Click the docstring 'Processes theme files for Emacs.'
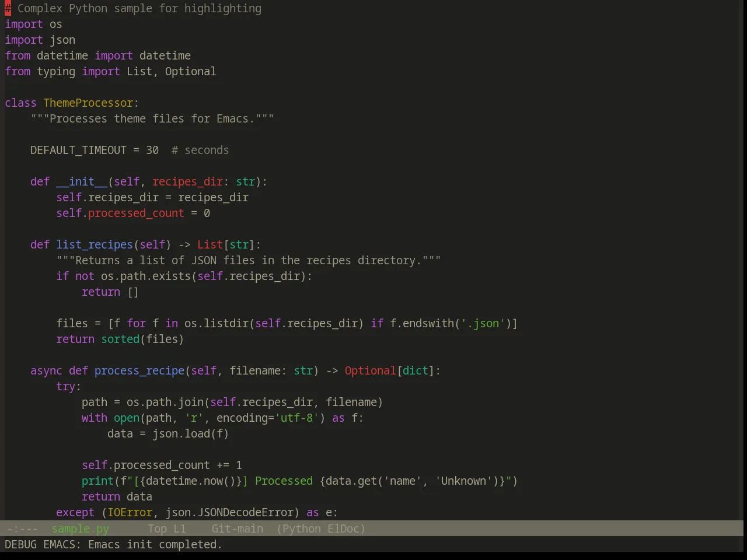Image resolution: width=747 pixels, height=560 pixels. click(x=152, y=118)
